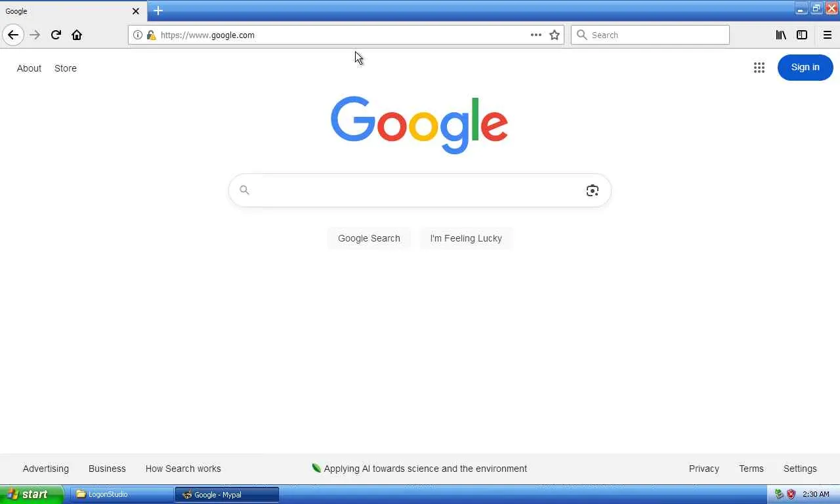Click the magnifier inside Google search box

point(244,190)
